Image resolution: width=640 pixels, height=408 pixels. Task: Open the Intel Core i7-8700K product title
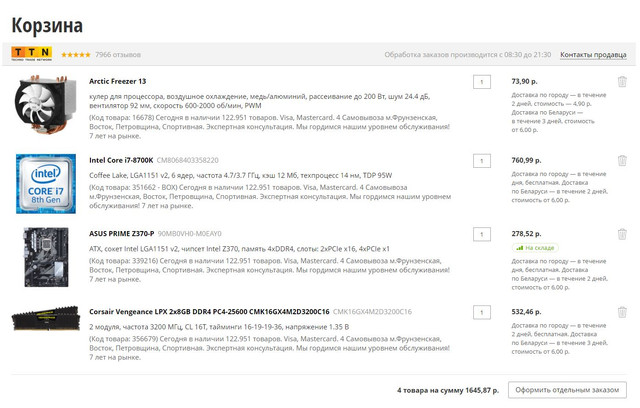[121, 160]
